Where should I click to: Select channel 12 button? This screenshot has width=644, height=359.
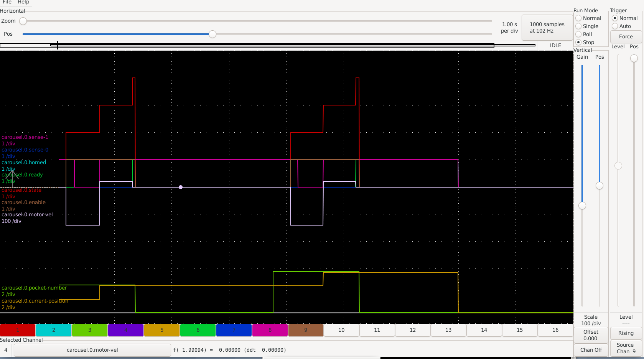pyautogui.click(x=413, y=330)
